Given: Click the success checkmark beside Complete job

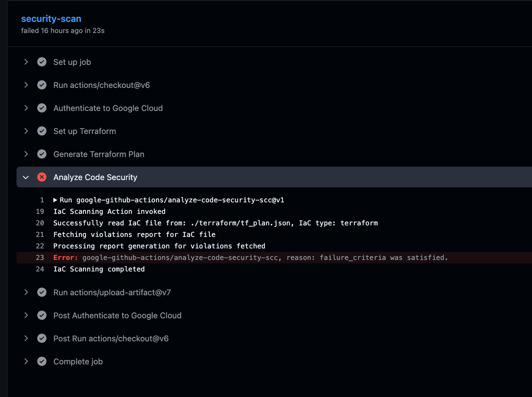Looking at the screenshot, I should [42, 361].
